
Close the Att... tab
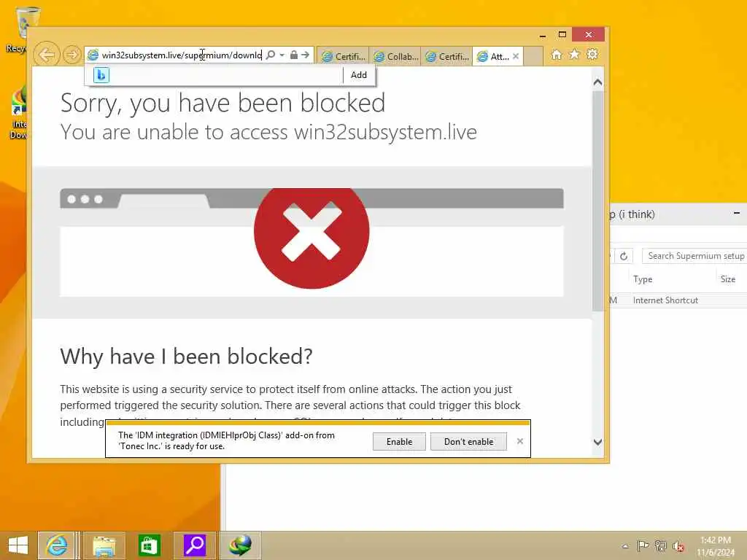516,56
